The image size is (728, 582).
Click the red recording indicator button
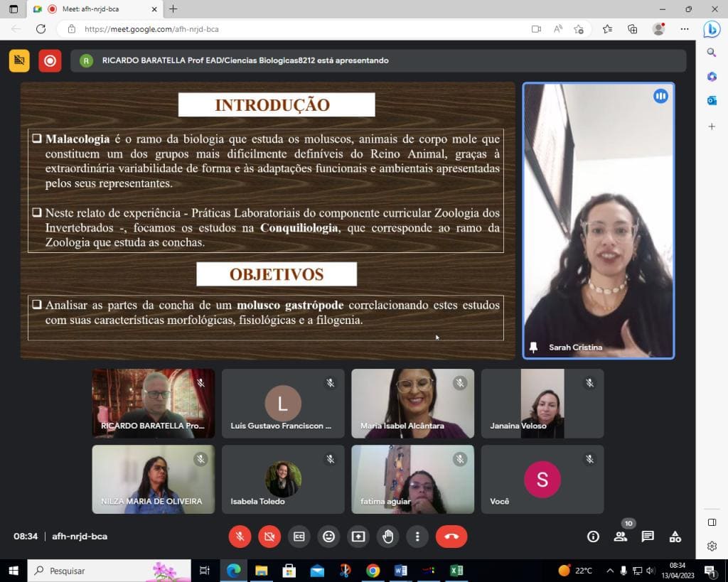coord(50,61)
